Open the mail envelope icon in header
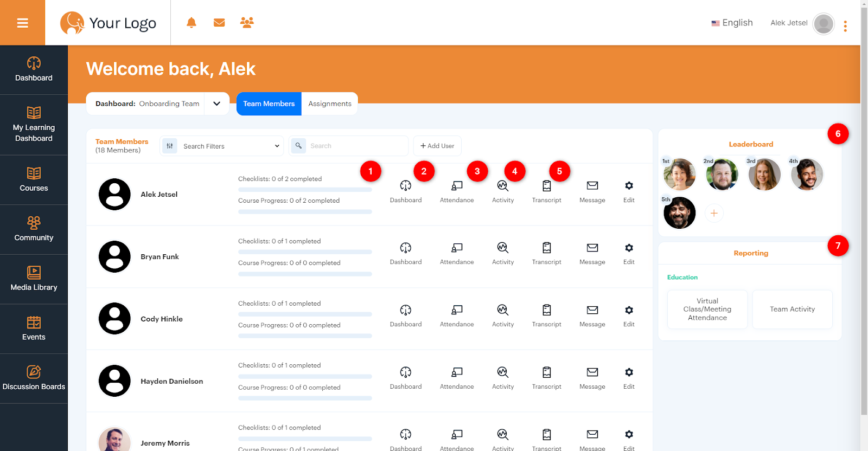The height and width of the screenshot is (451, 868). [x=219, y=23]
